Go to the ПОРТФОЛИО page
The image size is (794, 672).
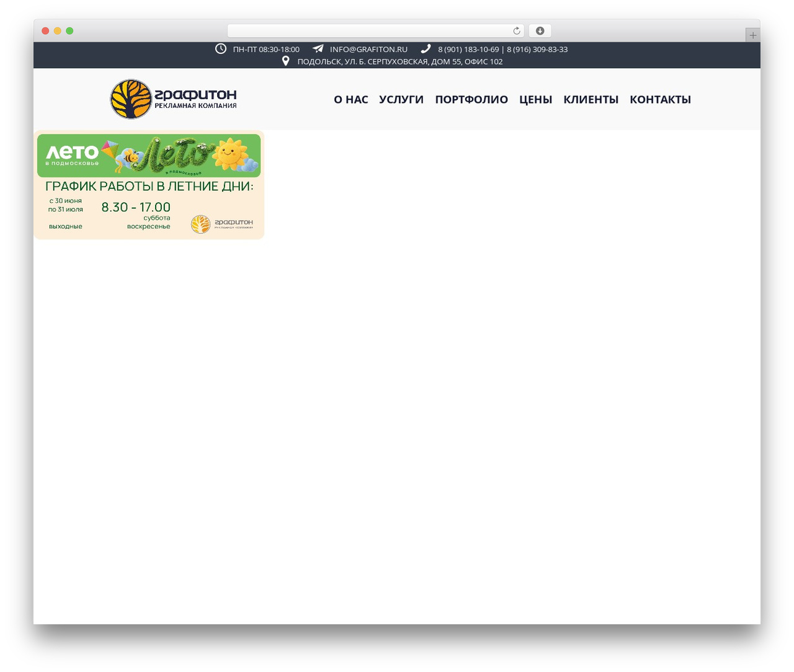point(471,99)
